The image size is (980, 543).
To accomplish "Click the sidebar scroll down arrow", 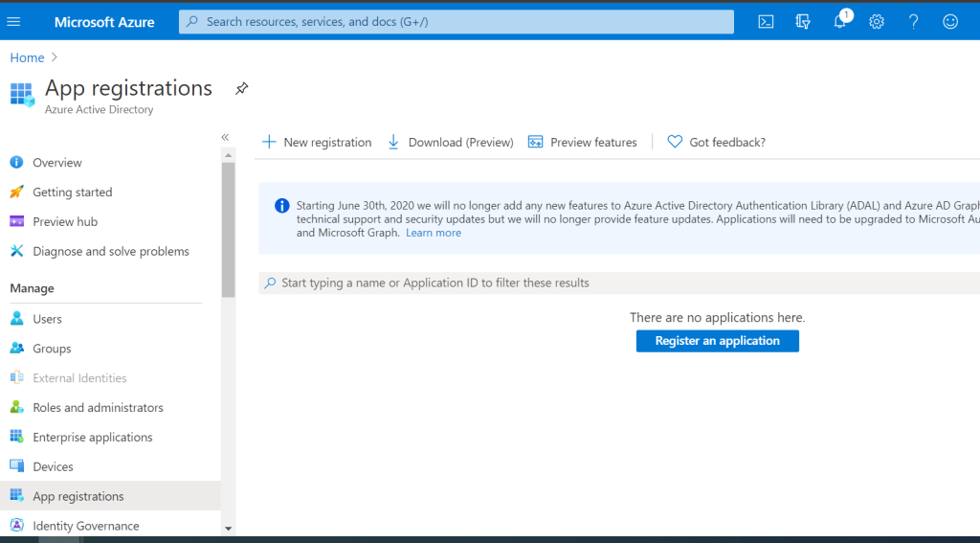I will click(228, 529).
